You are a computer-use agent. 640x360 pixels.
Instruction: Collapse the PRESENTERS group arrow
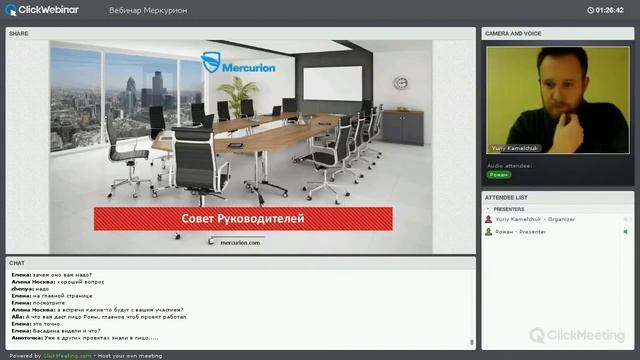[x=488, y=209]
